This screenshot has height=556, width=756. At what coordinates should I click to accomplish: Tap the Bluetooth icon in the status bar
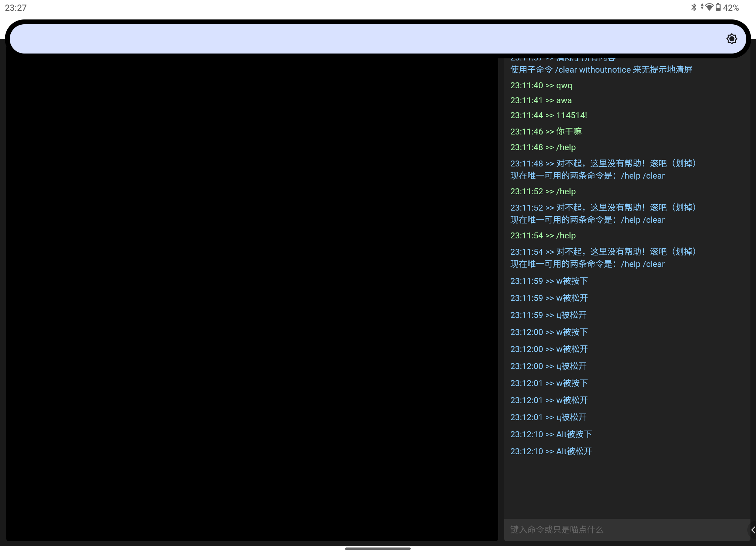pos(694,7)
